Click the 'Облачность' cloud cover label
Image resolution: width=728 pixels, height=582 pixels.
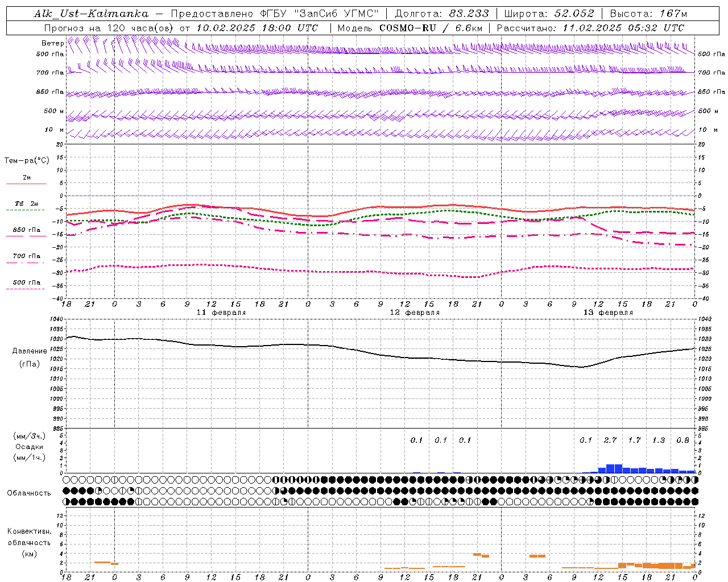point(29,493)
